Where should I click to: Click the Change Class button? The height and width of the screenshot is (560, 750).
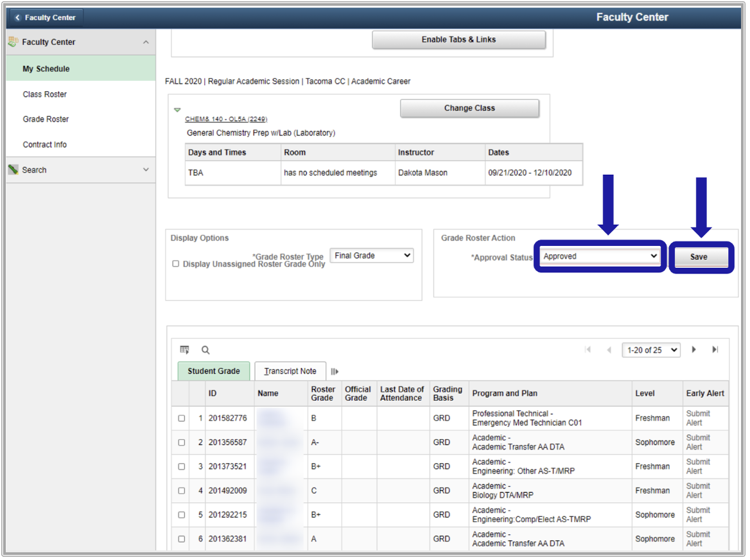click(469, 109)
